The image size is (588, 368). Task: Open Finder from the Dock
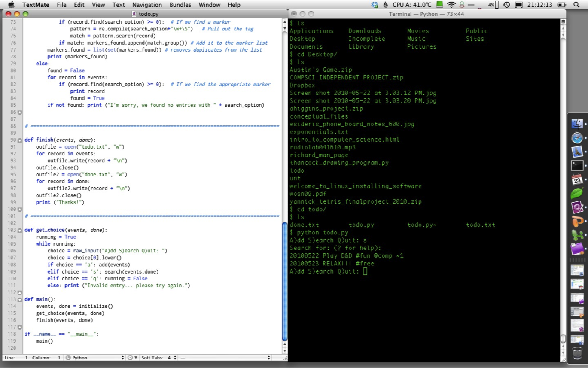pyautogui.click(x=577, y=124)
